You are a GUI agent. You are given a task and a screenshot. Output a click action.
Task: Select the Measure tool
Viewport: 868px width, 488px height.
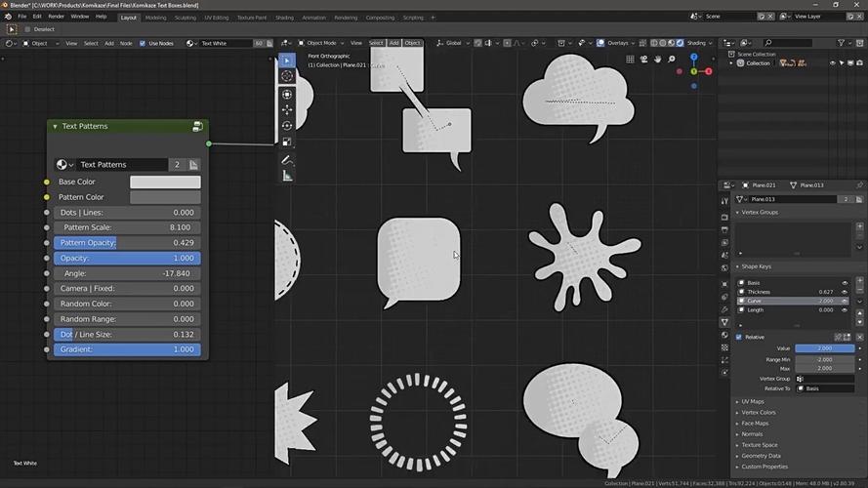287,176
